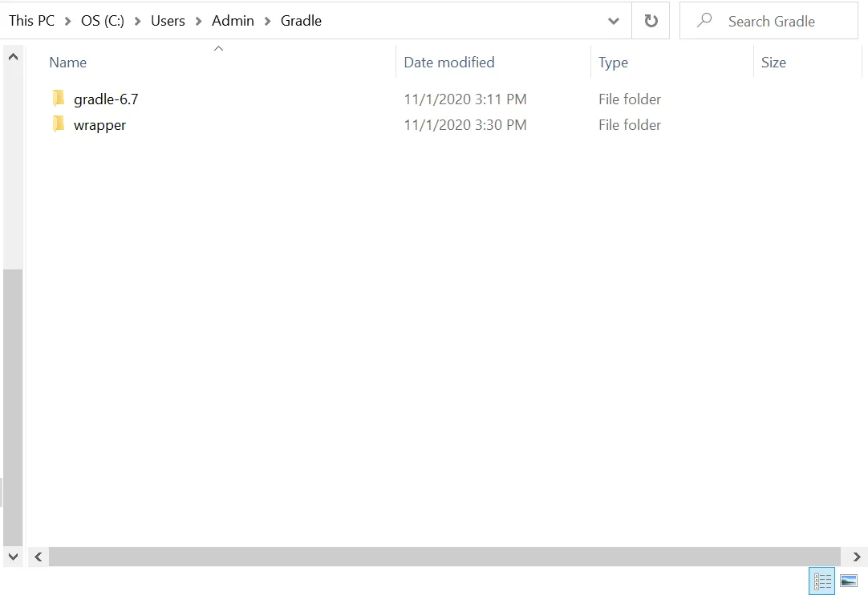Navigate to OS (C:) breadcrumb

pos(103,21)
